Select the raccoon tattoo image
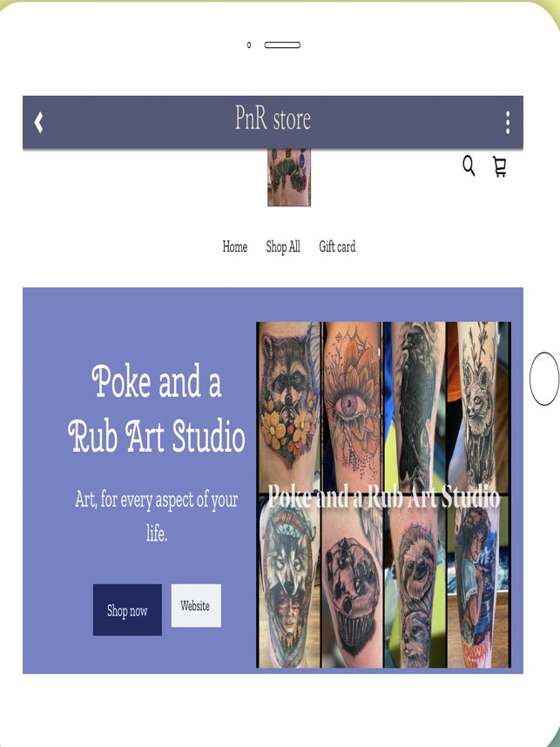Viewport: 560px width, 747px height. 289,407
